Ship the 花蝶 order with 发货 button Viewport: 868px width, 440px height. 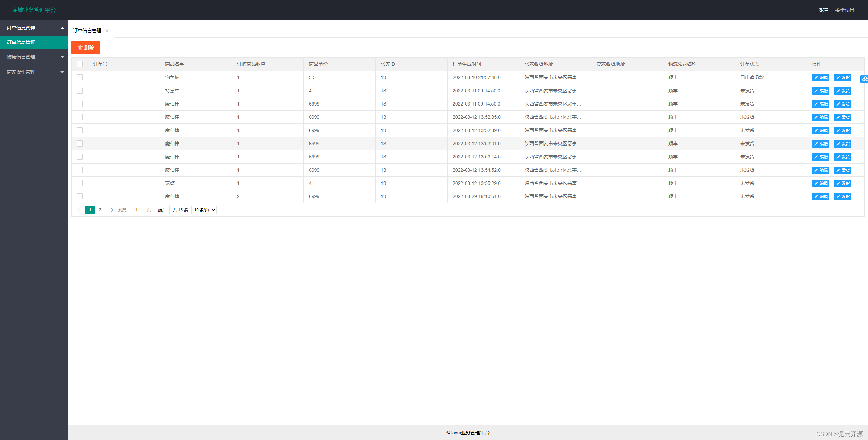[843, 184]
